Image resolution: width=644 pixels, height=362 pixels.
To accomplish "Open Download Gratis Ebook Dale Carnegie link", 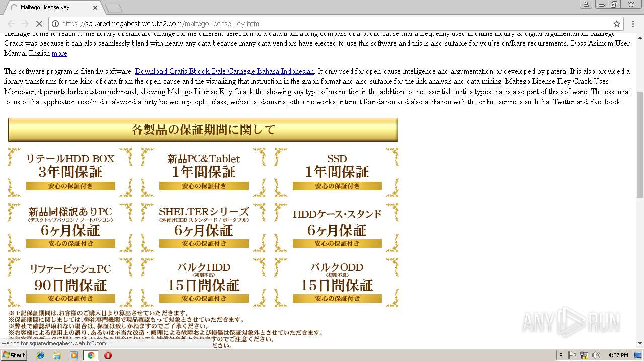I will click(224, 71).
